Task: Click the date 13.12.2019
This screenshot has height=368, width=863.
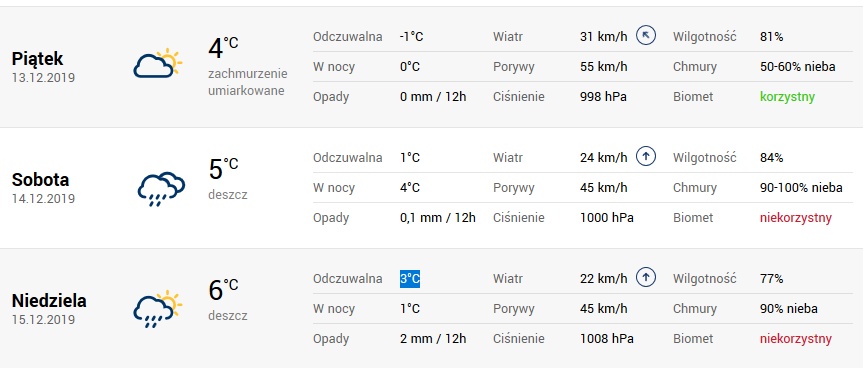Action: tap(43, 78)
